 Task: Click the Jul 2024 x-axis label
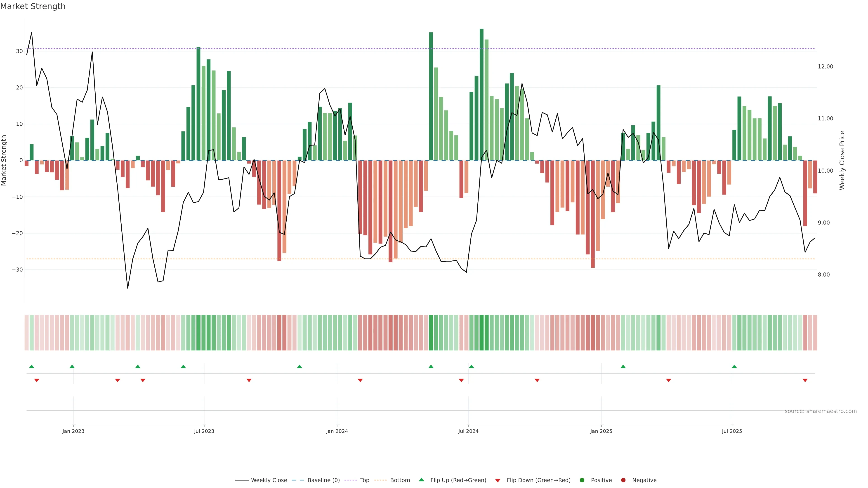(x=468, y=431)
